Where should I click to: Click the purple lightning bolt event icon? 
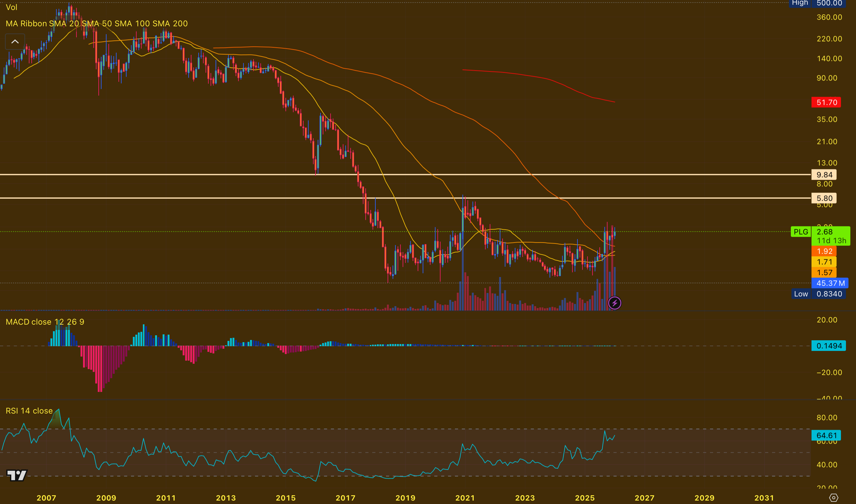pyautogui.click(x=614, y=303)
